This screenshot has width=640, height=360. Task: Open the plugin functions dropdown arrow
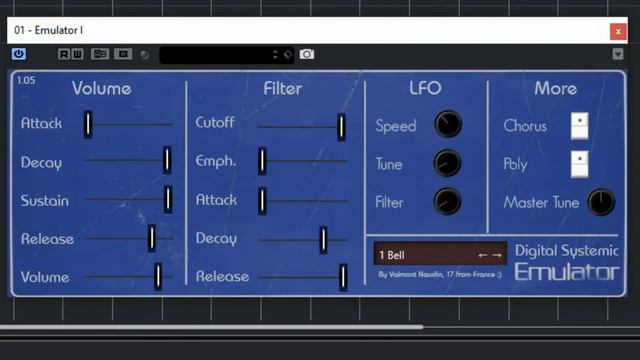click(618, 54)
